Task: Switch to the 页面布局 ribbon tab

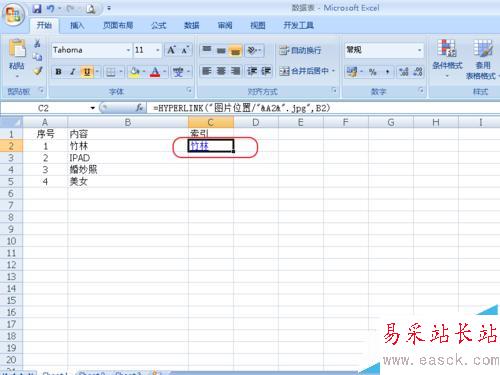Action: click(x=118, y=25)
